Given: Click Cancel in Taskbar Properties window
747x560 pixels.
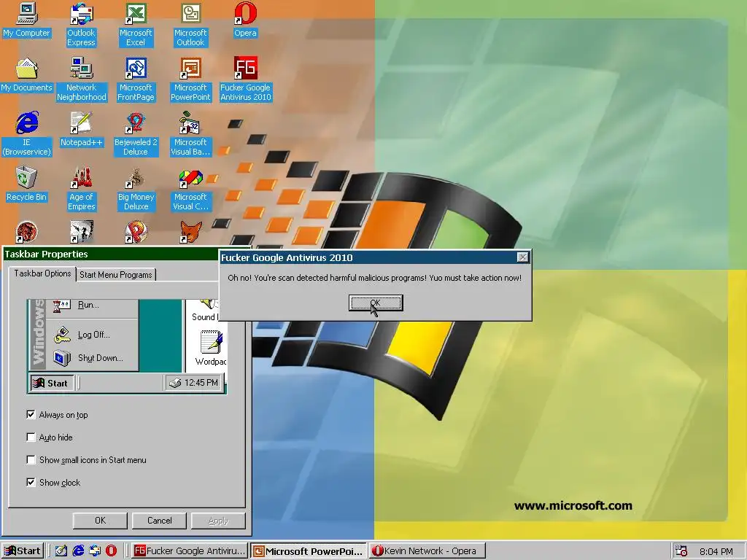Looking at the screenshot, I should [159, 521].
